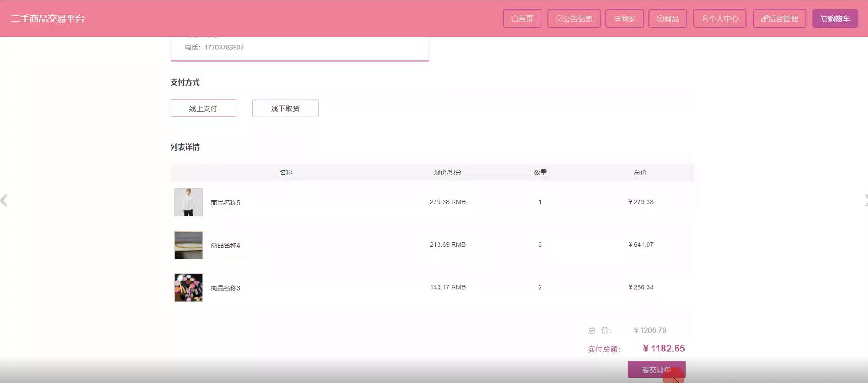Go to 商家 merchants page

[x=624, y=18]
